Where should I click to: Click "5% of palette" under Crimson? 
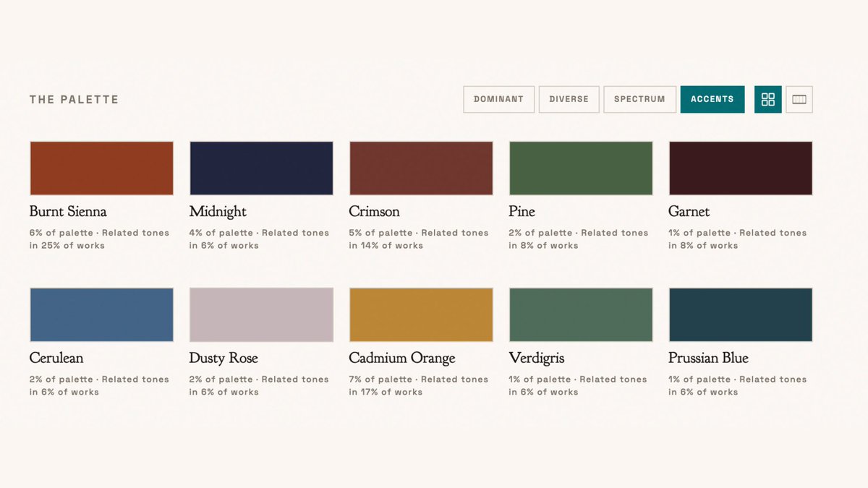[x=380, y=233]
